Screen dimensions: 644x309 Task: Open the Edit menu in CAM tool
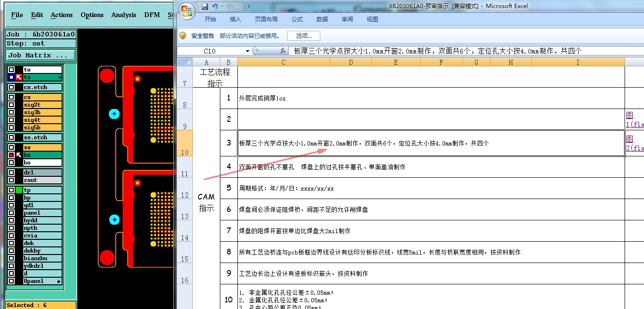pos(37,15)
